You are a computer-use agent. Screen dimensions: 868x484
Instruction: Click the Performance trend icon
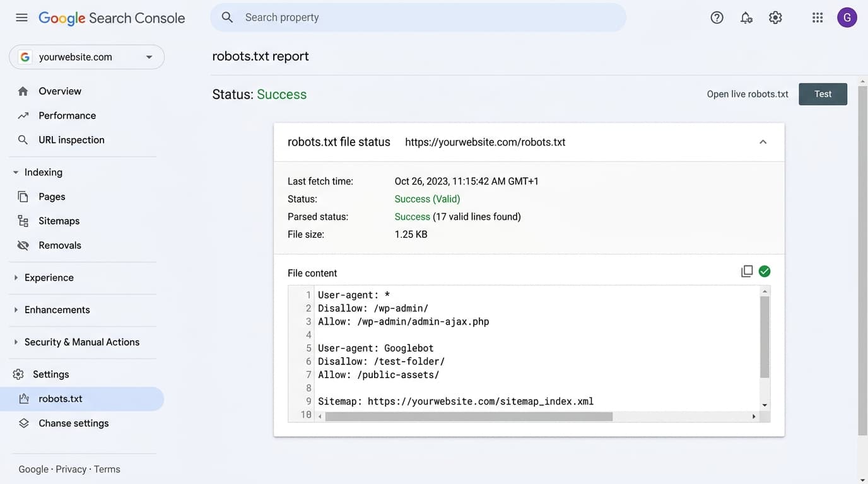pos(23,116)
